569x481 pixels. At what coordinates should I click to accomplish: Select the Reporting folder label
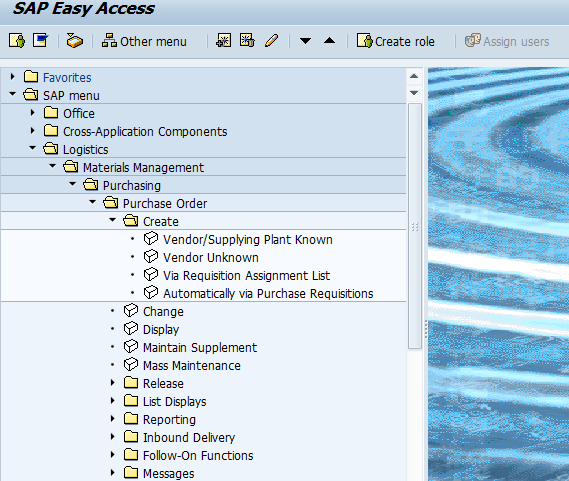169,420
